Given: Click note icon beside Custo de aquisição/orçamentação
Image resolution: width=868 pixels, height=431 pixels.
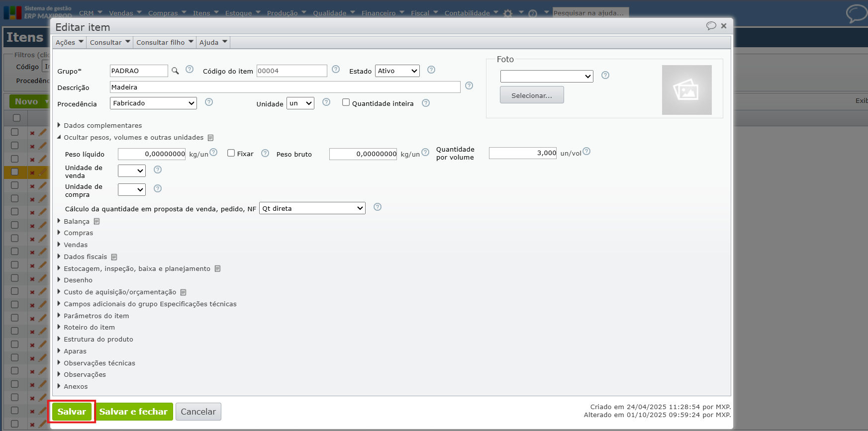Looking at the screenshot, I should [184, 292].
